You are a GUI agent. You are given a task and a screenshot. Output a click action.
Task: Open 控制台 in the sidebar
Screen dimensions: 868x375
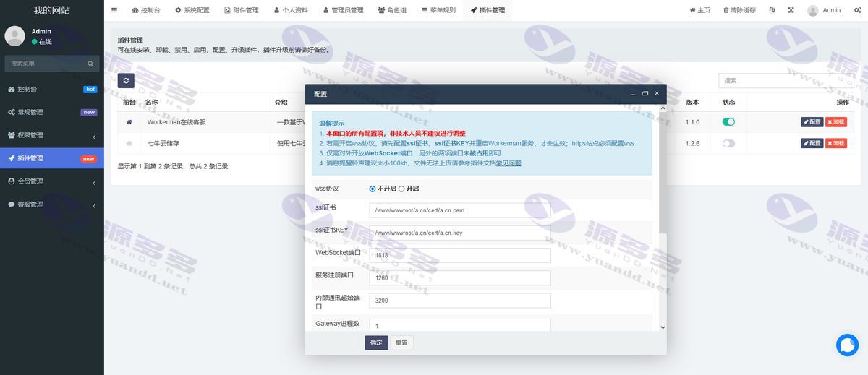52,90
